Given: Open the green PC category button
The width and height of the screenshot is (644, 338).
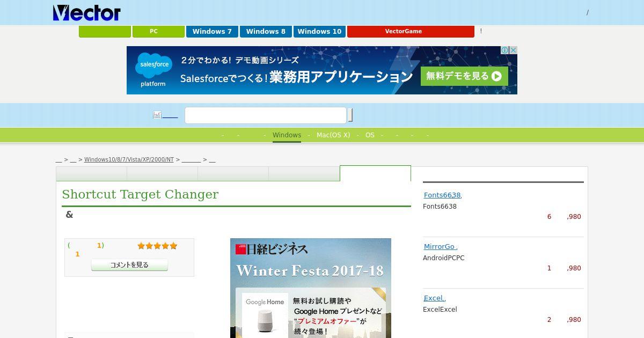Looking at the screenshot, I should click(x=158, y=31).
